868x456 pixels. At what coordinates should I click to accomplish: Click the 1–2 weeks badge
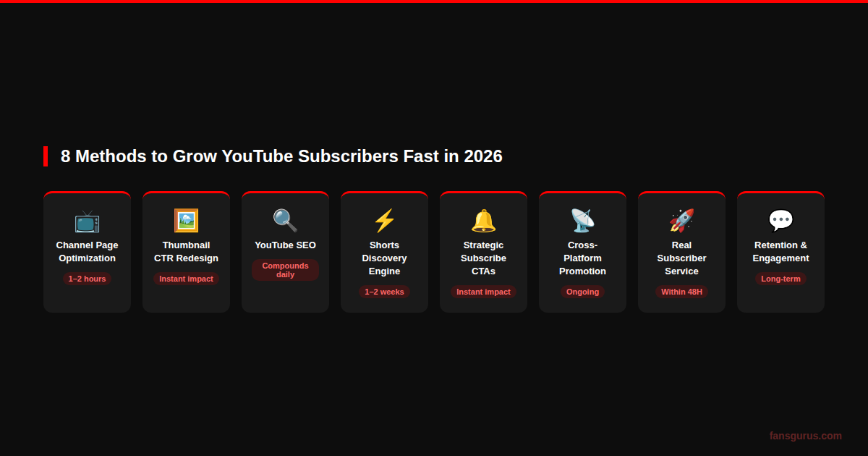[x=384, y=292]
